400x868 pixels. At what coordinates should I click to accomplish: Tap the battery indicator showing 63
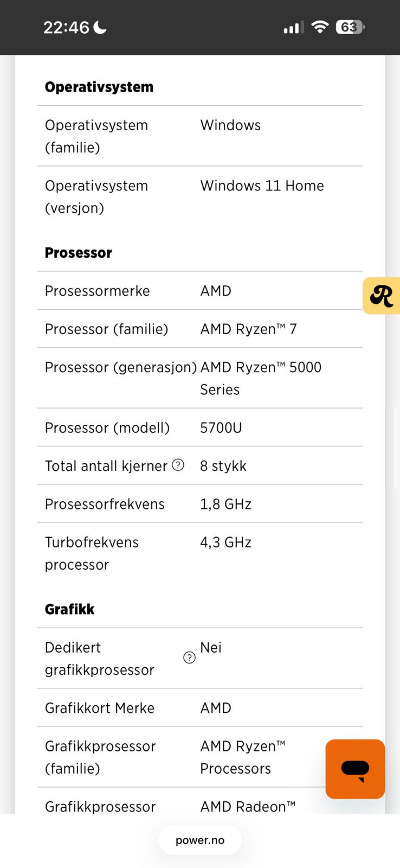(x=350, y=27)
